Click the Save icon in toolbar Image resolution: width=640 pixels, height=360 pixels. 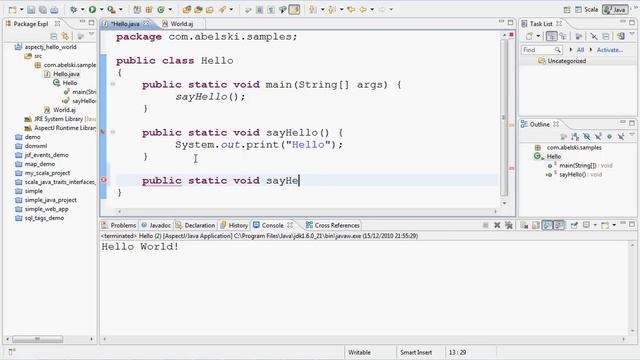31,9
